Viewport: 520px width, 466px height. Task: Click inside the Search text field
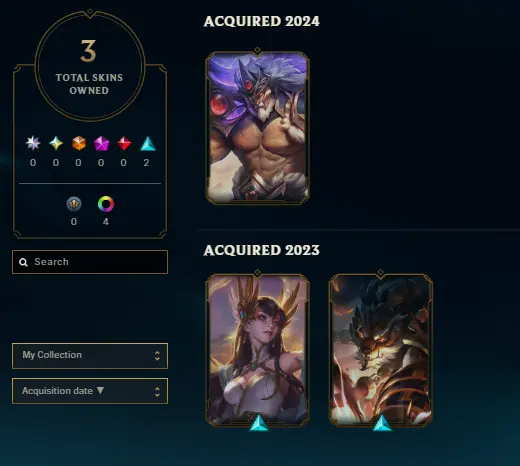[x=90, y=262]
